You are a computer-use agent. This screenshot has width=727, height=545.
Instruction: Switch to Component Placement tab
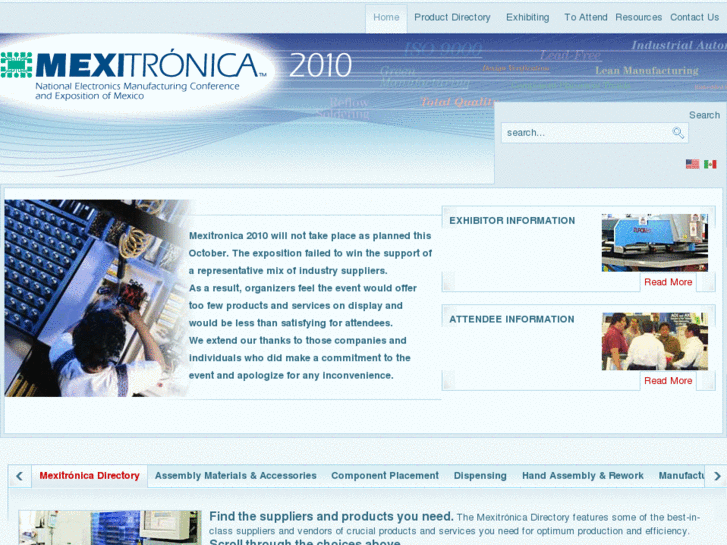tap(385, 476)
